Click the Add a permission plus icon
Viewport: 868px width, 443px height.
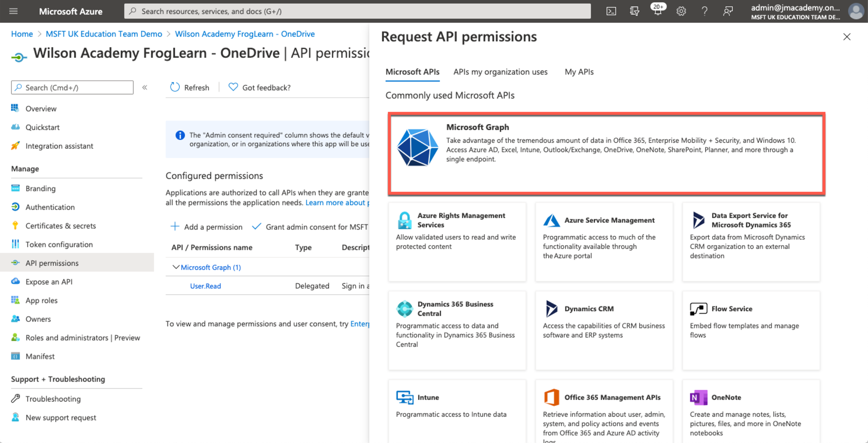(175, 227)
